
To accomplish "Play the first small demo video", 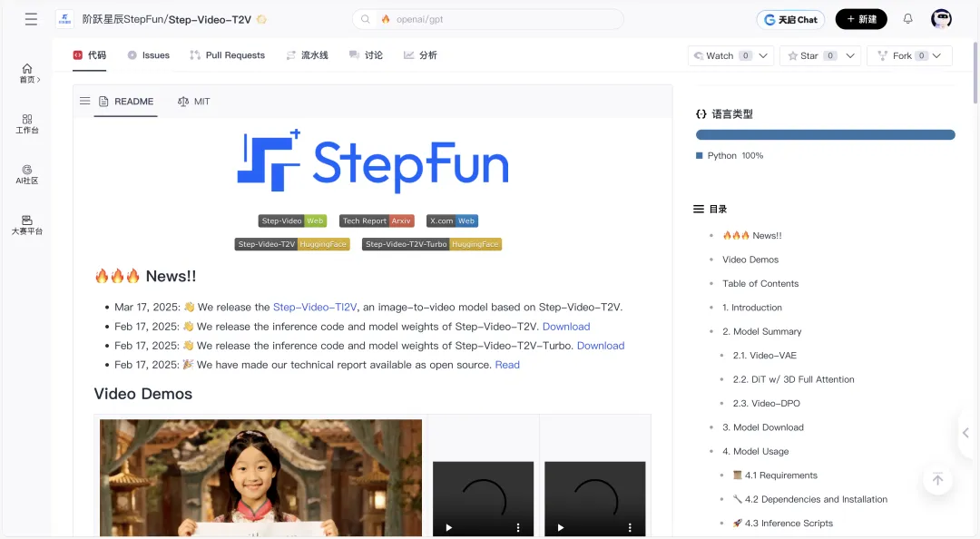I will [449, 527].
